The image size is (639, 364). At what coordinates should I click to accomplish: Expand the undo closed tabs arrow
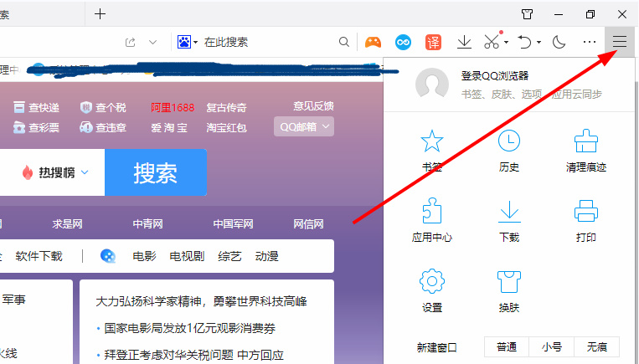[539, 42]
